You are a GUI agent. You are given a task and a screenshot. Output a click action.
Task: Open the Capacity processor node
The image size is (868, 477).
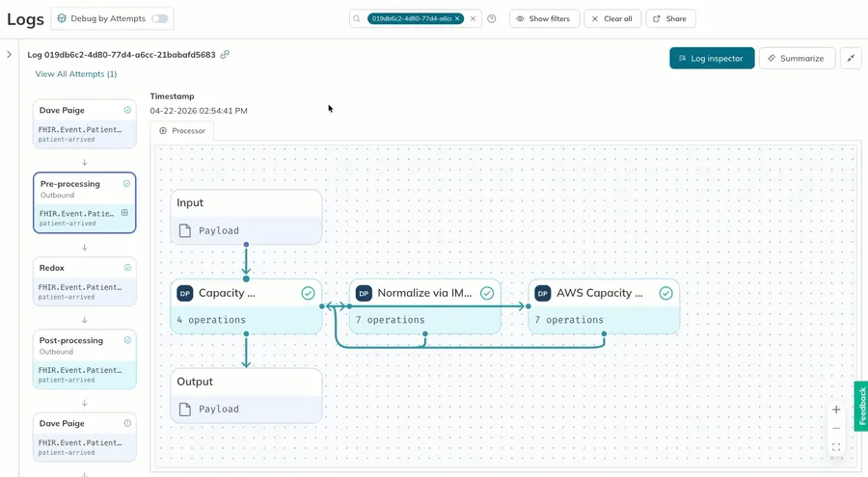246,306
